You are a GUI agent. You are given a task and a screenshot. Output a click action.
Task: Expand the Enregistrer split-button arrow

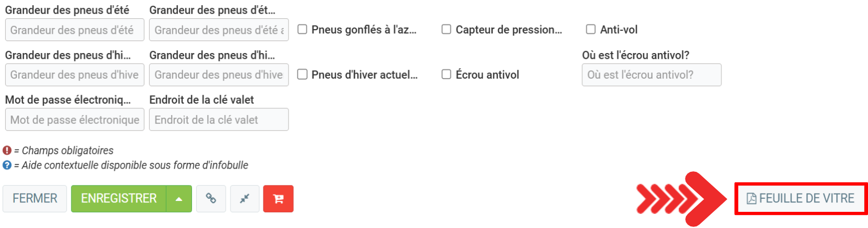(x=179, y=199)
